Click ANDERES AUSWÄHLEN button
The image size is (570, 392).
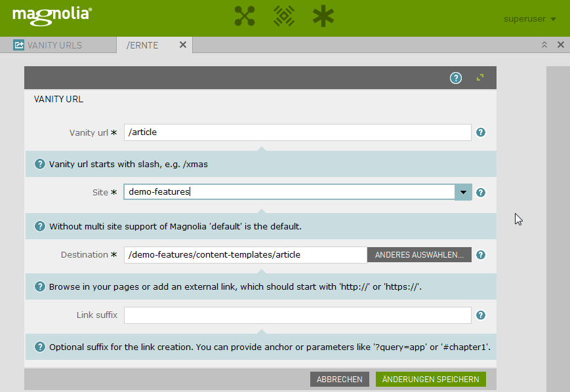coord(419,255)
